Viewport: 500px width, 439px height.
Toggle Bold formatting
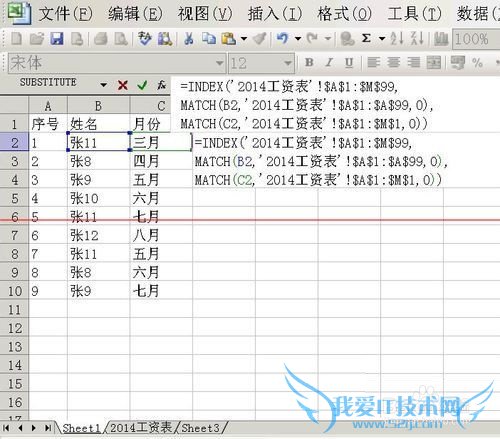309,62
